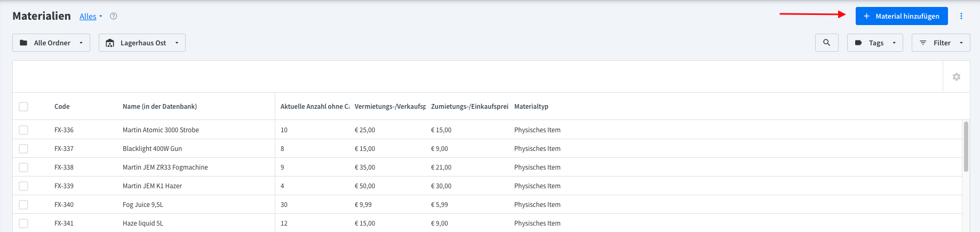Expand the Alle Ordner folder dropdown
Screen dimensions: 980x232
(51, 43)
